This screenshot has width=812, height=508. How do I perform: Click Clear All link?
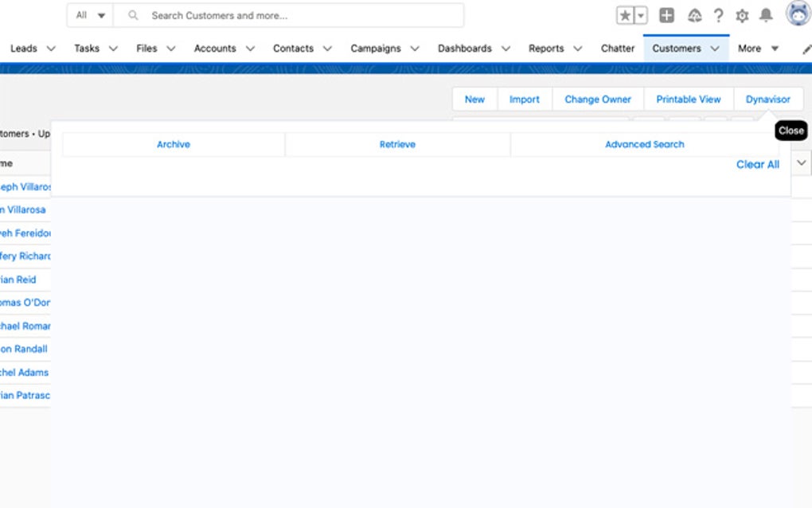757,164
